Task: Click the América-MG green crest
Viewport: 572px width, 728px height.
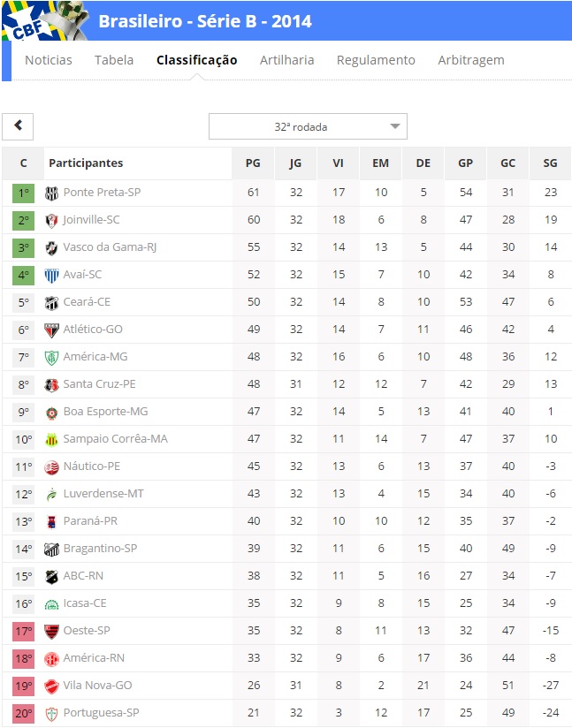Action: point(51,358)
